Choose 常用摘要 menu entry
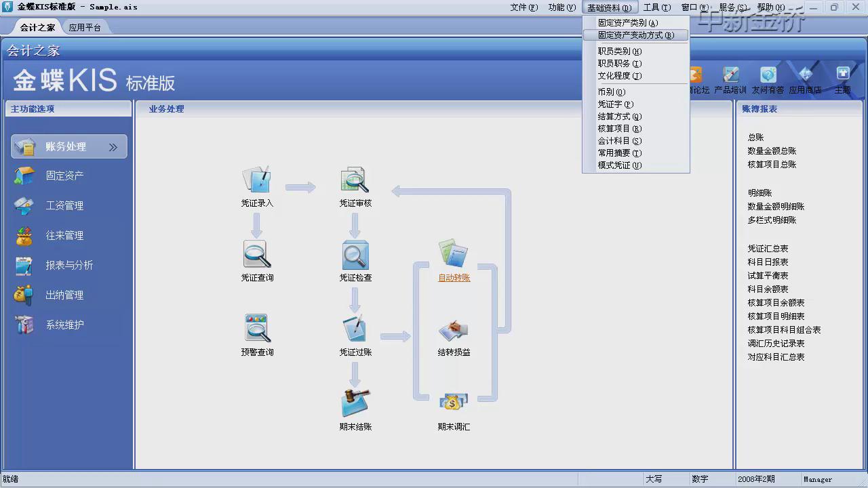Image resolution: width=868 pixels, height=488 pixels. click(636, 153)
